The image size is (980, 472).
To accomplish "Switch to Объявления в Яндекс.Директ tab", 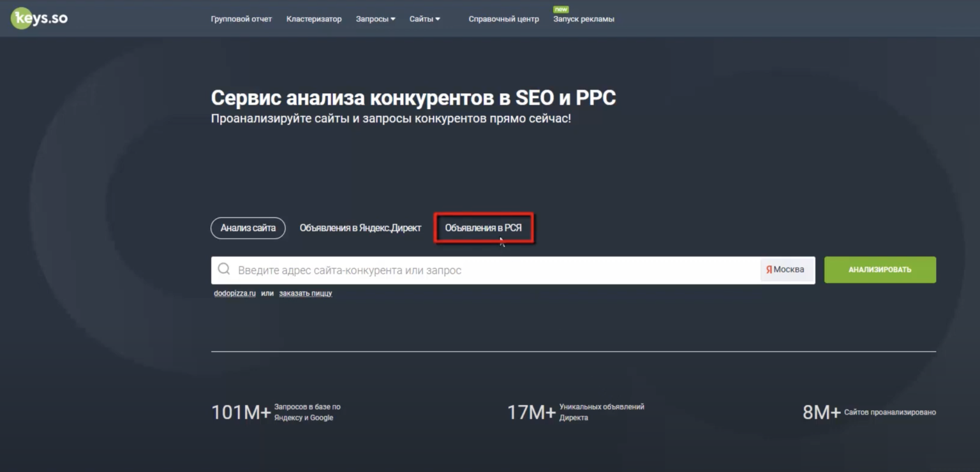I will [x=360, y=228].
